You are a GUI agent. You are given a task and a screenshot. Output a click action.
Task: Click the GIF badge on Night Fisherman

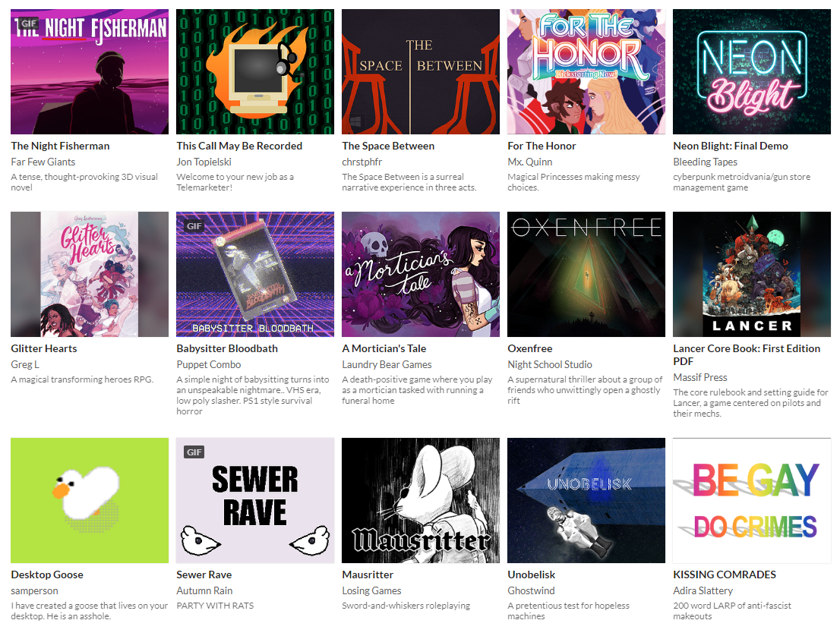click(x=28, y=24)
